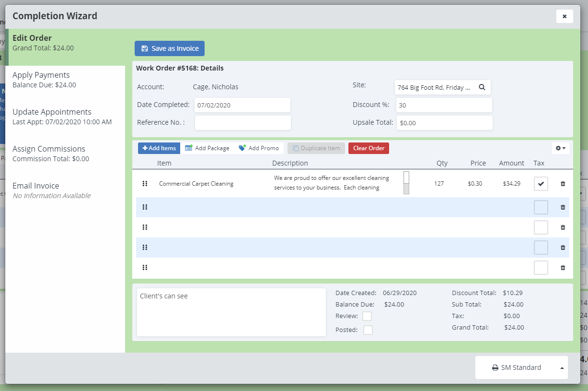Screen dimensions: 588x391
Task: Check the Review checkbox
Action: 367,316
